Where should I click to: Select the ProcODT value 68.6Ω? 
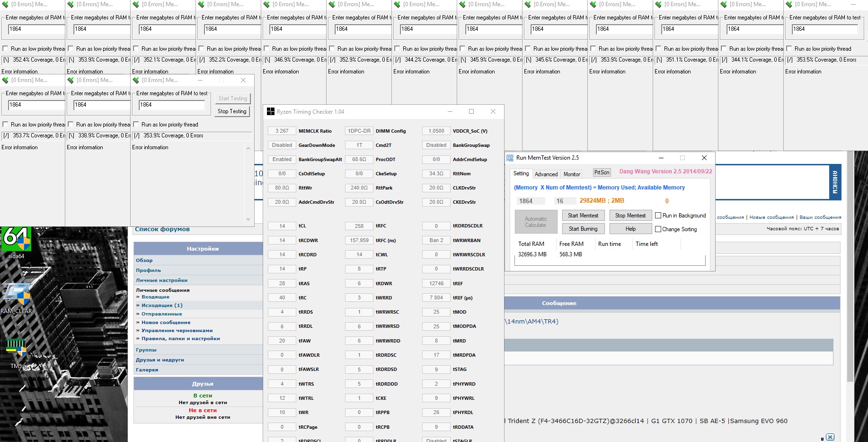[x=359, y=159]
